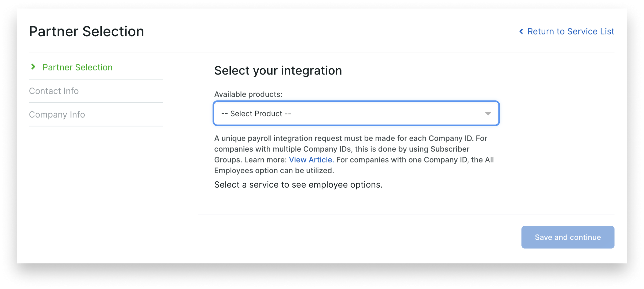Open the View Article link

(x=311, y=160)
